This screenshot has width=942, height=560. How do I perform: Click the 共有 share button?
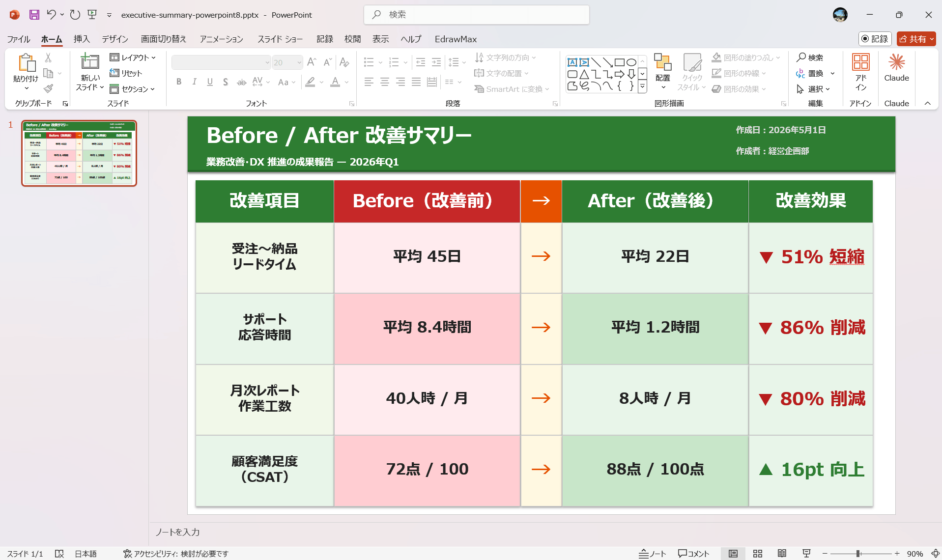(916, 39)
